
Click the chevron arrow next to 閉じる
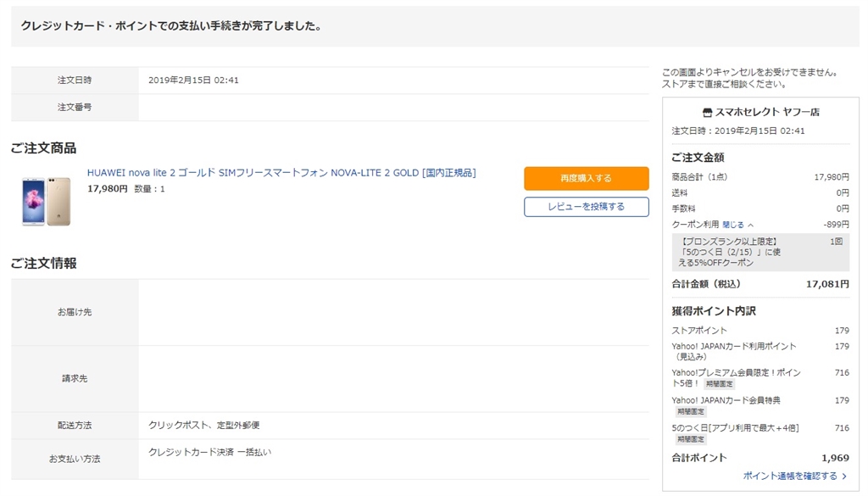[x=751, y=225]
